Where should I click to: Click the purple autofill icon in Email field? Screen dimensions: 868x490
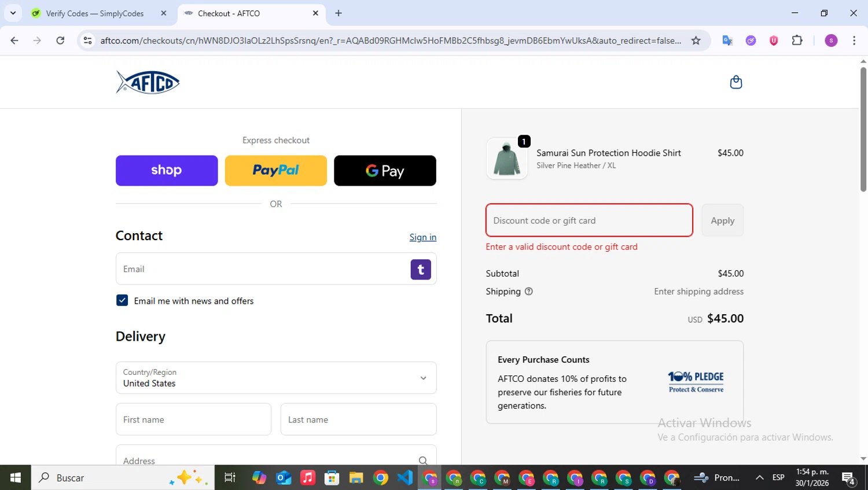[x=421, y=269]
